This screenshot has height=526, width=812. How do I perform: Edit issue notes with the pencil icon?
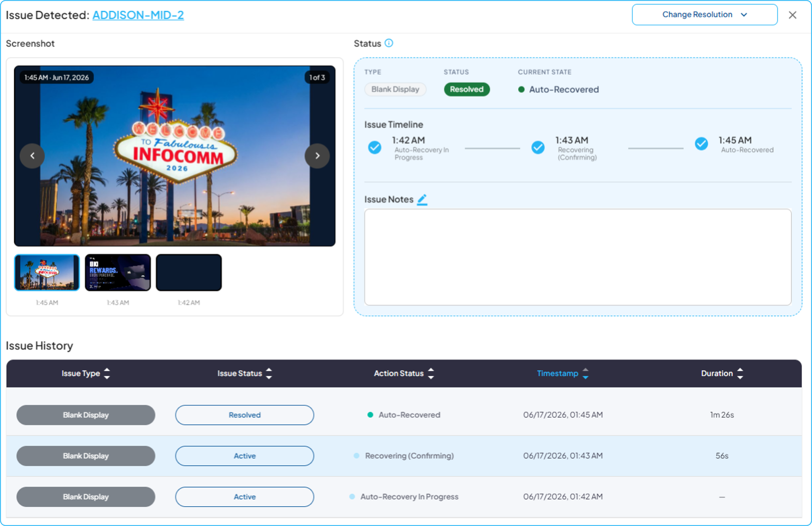(x=422, y=199)
